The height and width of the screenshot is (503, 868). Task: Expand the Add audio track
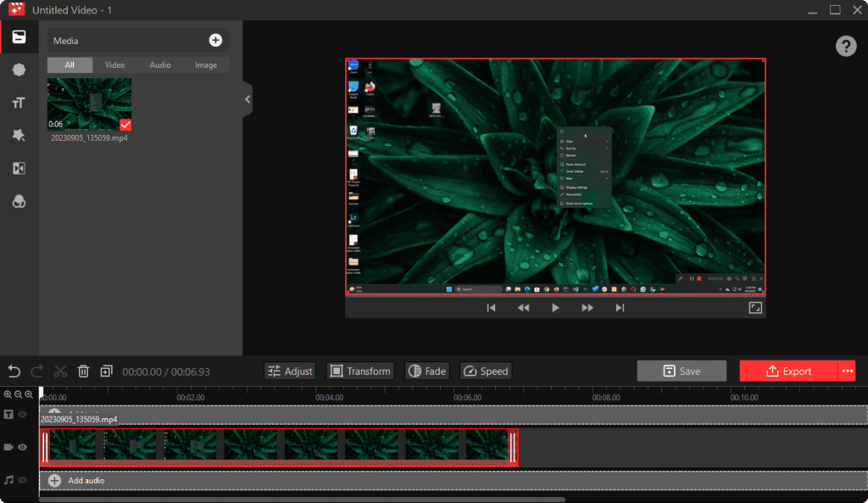53,480
